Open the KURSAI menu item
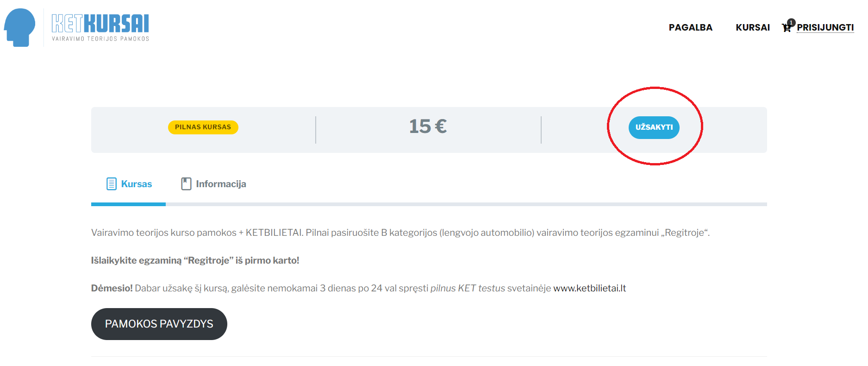The width and height of the screenshot is (868, 366). tap(753, 27)
